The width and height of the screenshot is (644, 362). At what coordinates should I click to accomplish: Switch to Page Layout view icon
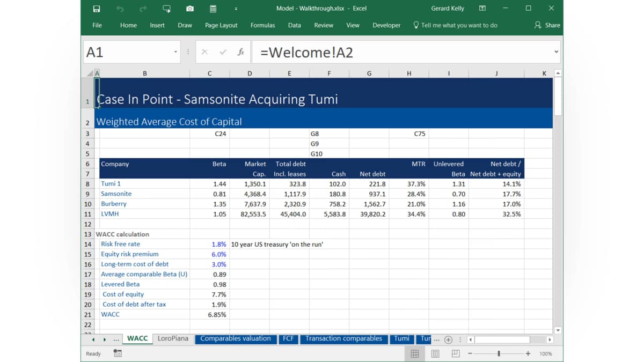click(x=435, y=353)
